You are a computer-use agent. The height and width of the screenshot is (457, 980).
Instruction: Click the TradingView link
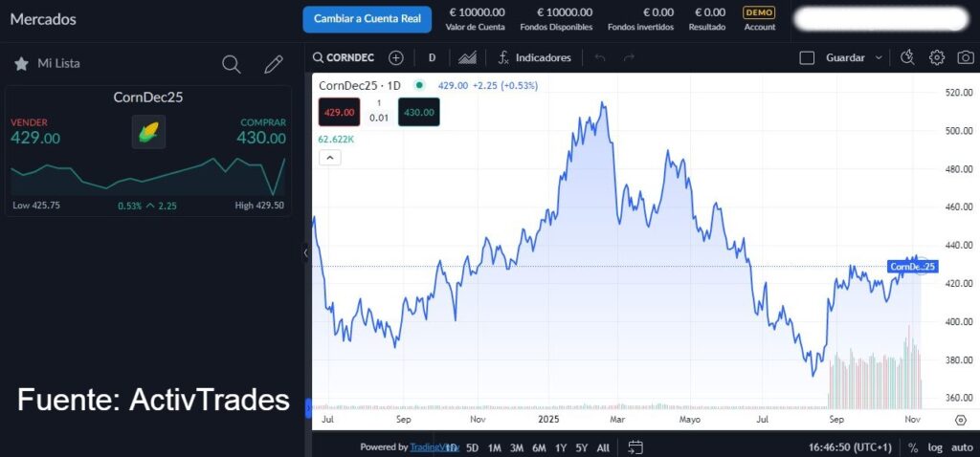pos(434,447)
